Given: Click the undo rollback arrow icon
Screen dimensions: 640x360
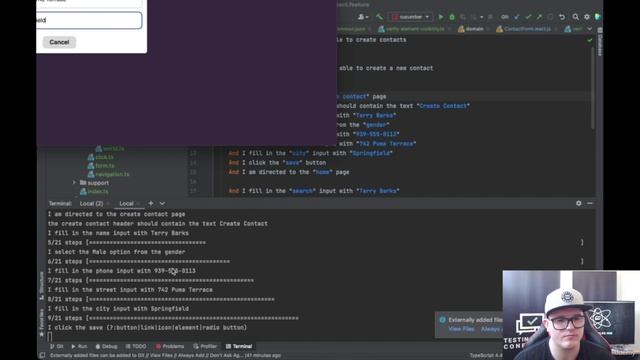Looking at the screenshot, I should click(562, 17).
